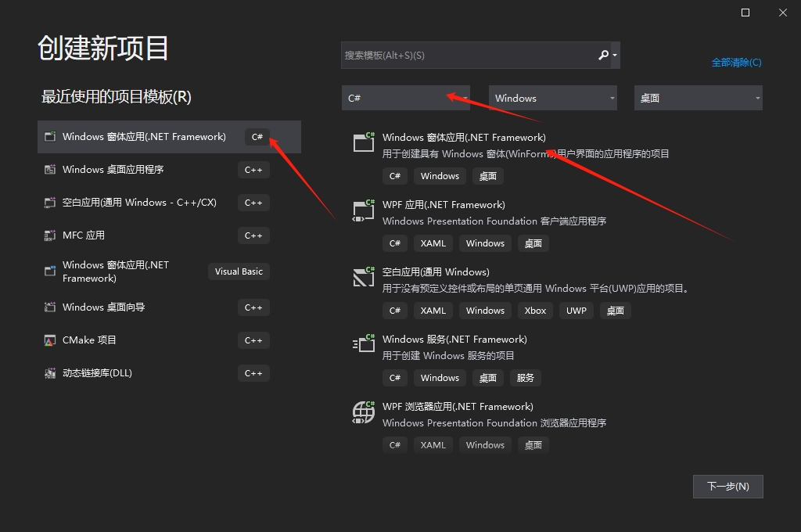Click the UWP tag under 空白应用

[577, 311]
